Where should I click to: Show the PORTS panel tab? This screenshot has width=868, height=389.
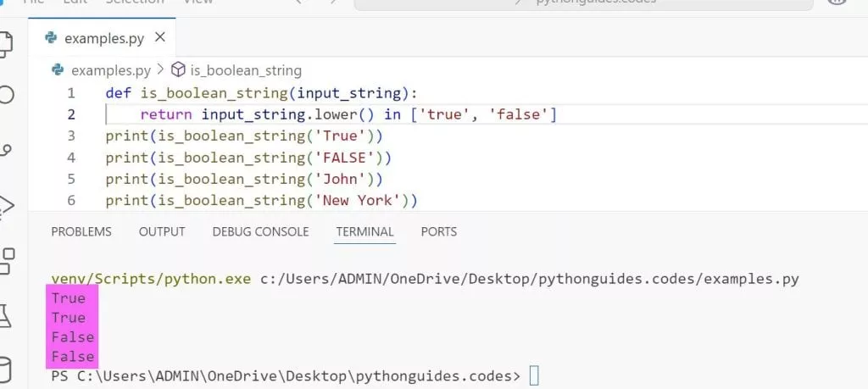click(438, 231)
